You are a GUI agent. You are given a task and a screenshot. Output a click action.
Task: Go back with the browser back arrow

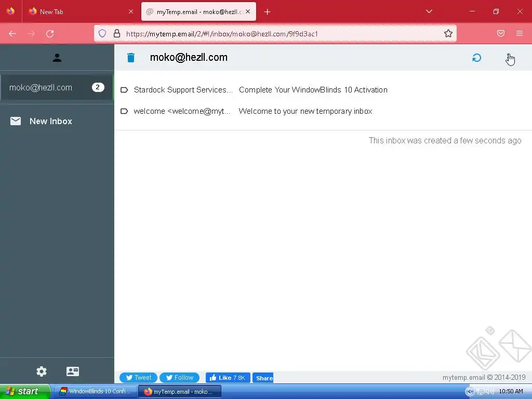12,34
